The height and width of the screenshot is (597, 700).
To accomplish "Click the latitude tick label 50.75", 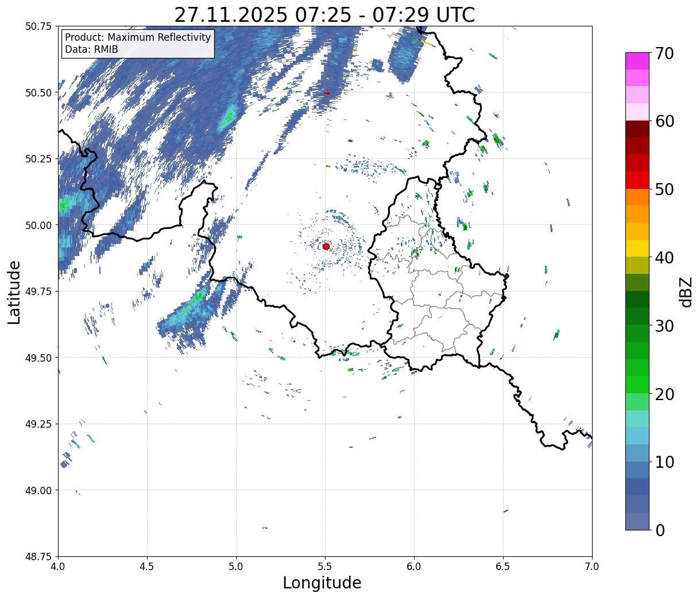I will (38, 26).
